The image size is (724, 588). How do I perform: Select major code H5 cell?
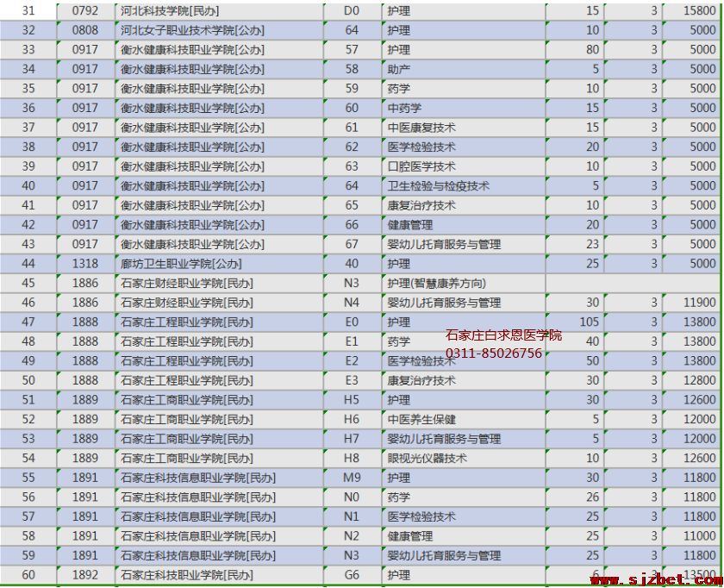[353, 400]
